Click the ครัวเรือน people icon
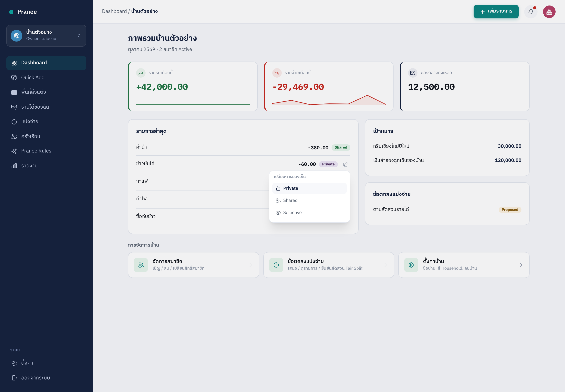 [x=14, y=136]
